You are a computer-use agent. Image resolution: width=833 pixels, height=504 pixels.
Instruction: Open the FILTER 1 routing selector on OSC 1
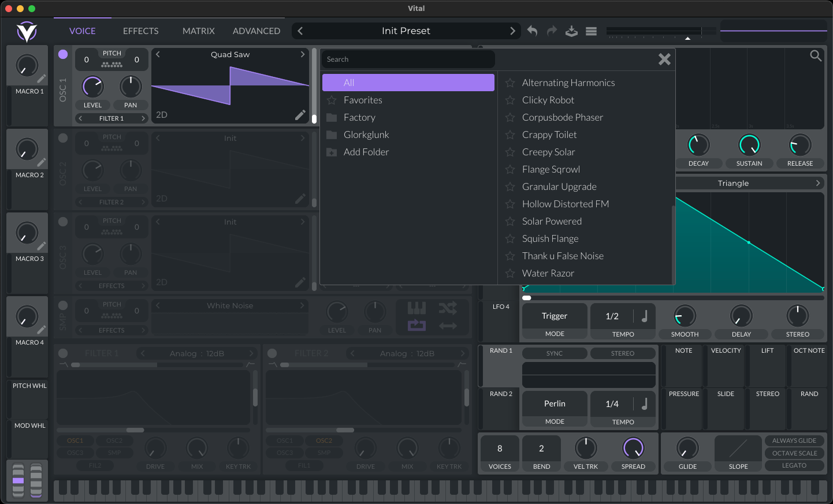111,118
